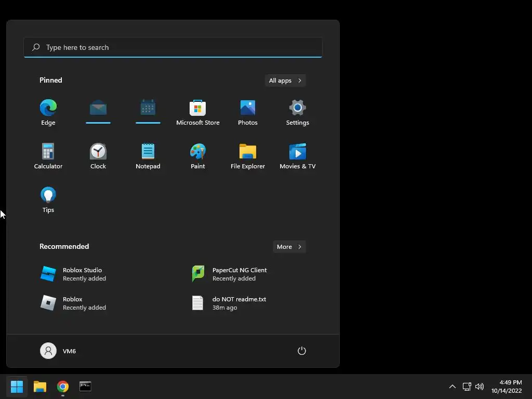This screenshot has height=399, width=532.
Task: Open the Paint app
Action: click(198, 156)
